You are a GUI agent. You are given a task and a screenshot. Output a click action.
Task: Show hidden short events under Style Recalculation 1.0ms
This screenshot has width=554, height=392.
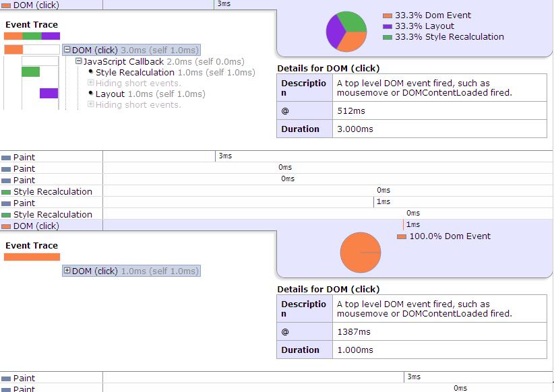[x=91, y=83]
